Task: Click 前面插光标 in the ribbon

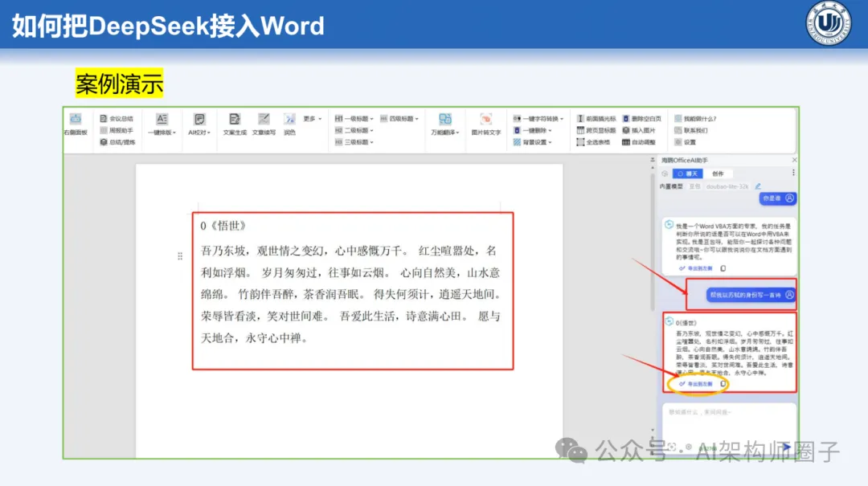Action: 596,118
